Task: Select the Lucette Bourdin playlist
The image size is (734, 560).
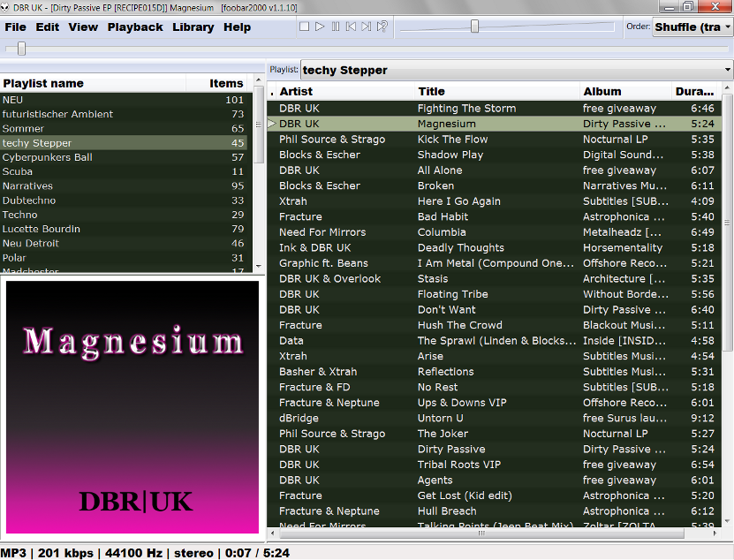Action: (123, 229)
